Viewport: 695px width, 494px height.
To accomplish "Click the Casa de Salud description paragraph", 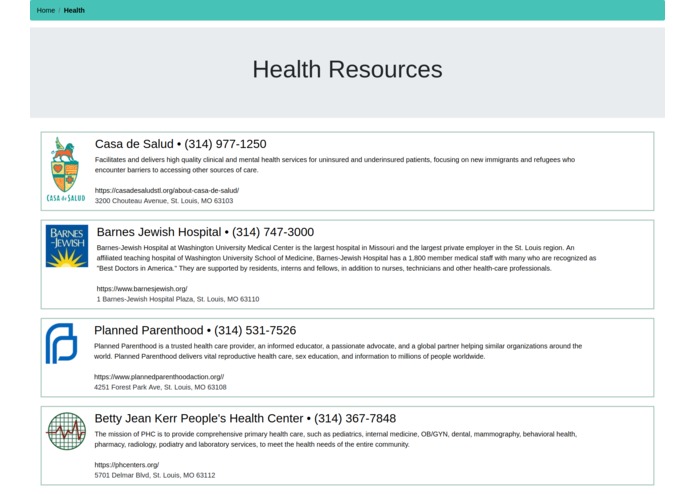I will tap(335, 165).
